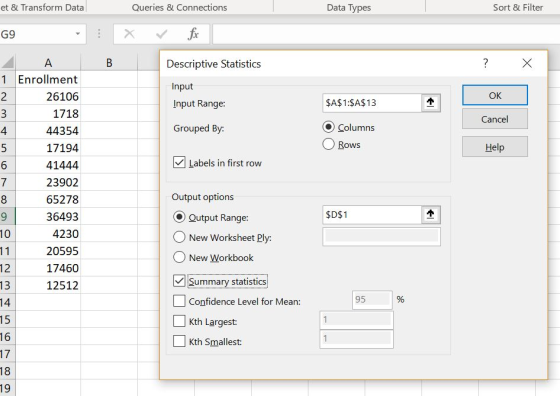Click the Enrollment header cell
Screen dimensions: 560x396
tap(48, 79)
